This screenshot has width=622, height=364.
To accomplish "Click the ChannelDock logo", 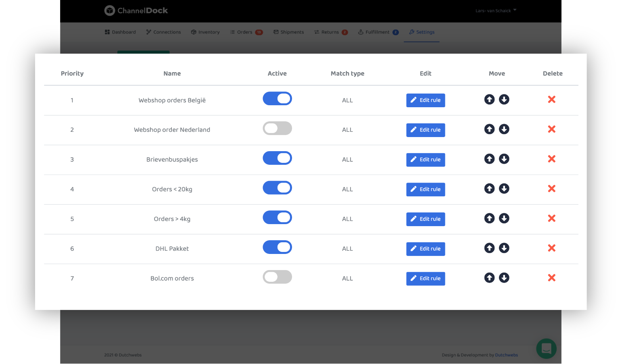I will (136, 10).
